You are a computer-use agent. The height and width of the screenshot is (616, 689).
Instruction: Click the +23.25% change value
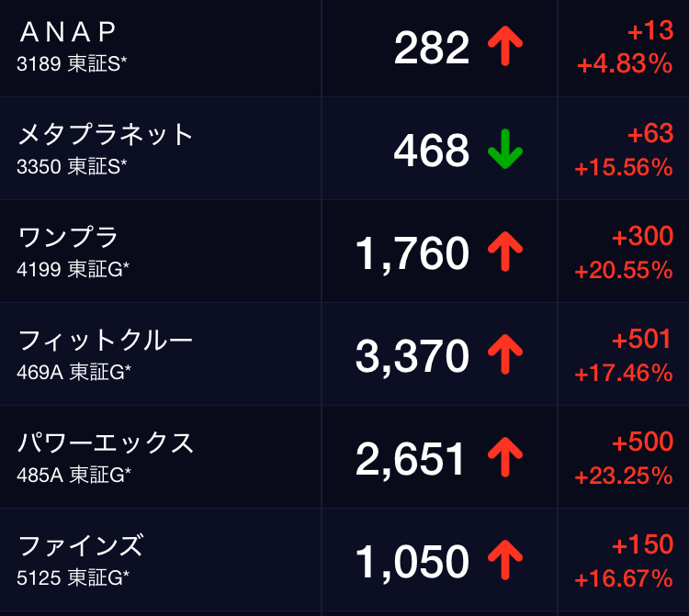point(624,476)
